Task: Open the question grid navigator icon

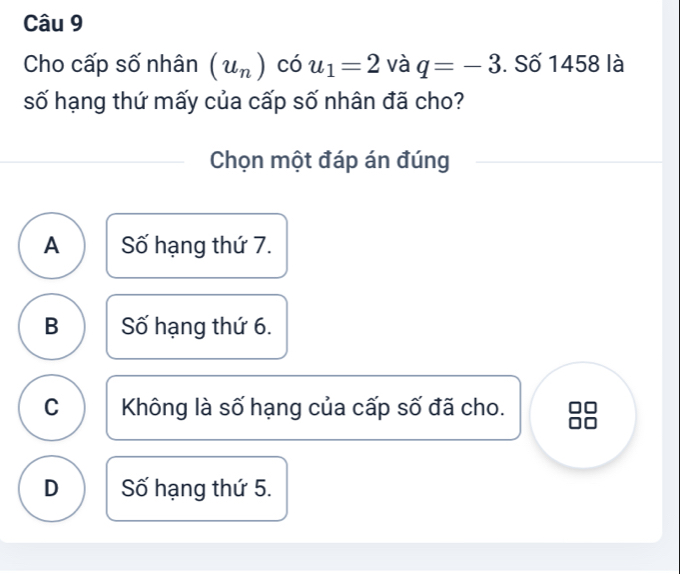Action: (583, 414)
